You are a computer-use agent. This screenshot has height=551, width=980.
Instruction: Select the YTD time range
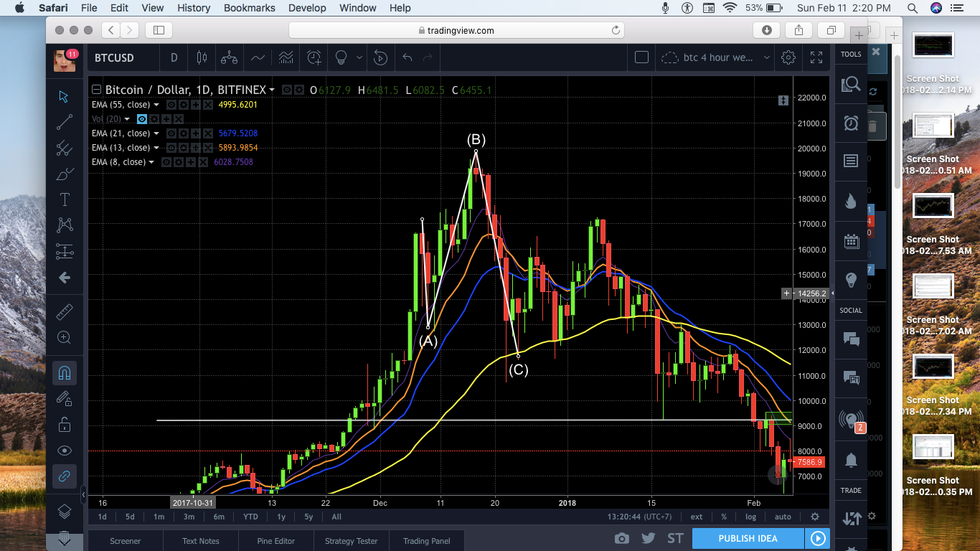click(x=250, y=517)
